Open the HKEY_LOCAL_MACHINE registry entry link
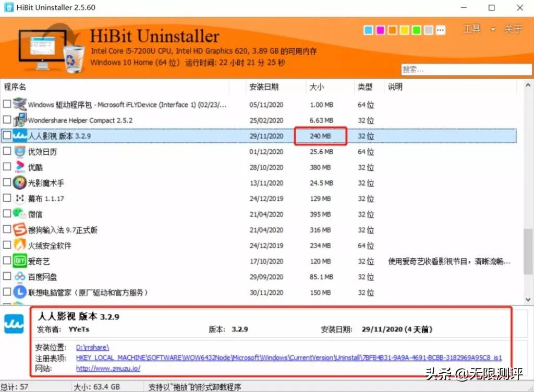This screenshot has height=392, width=534. 289,358
